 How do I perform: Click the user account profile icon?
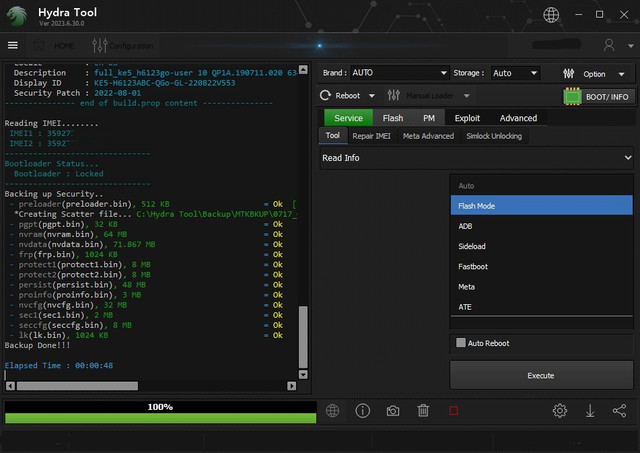pyautogui.click(x=609, y=45)
